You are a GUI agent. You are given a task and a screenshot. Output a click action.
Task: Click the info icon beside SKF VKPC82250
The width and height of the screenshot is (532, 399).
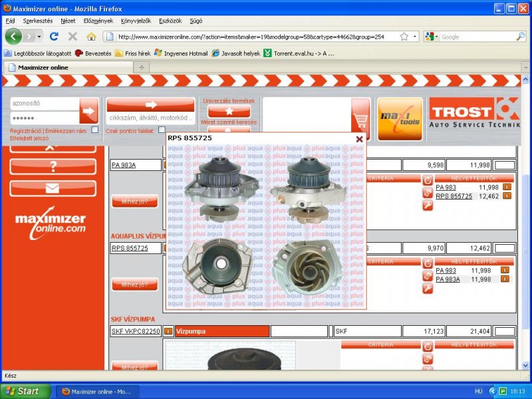click(x=168, y=331)
